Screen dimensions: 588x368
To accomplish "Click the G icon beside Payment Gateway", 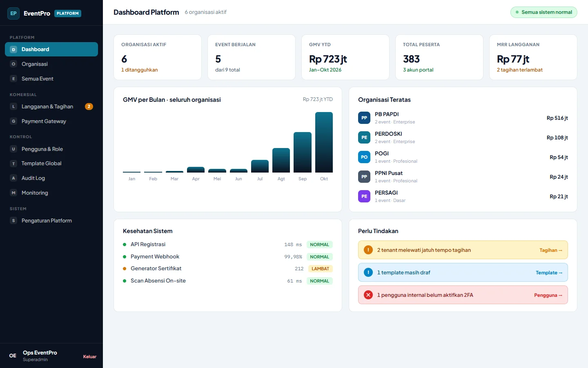I will tap(13, 121).
